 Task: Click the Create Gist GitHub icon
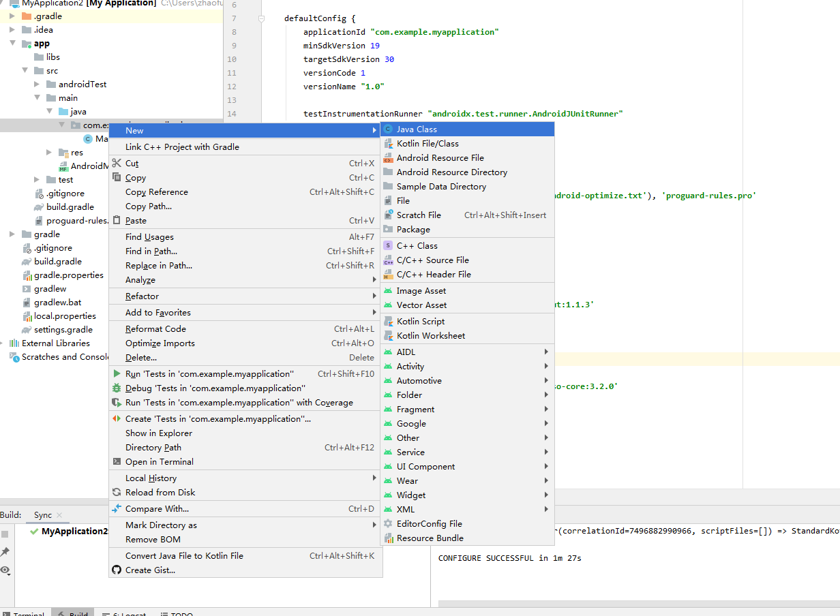pyautogui.click(x=117, y=570)
